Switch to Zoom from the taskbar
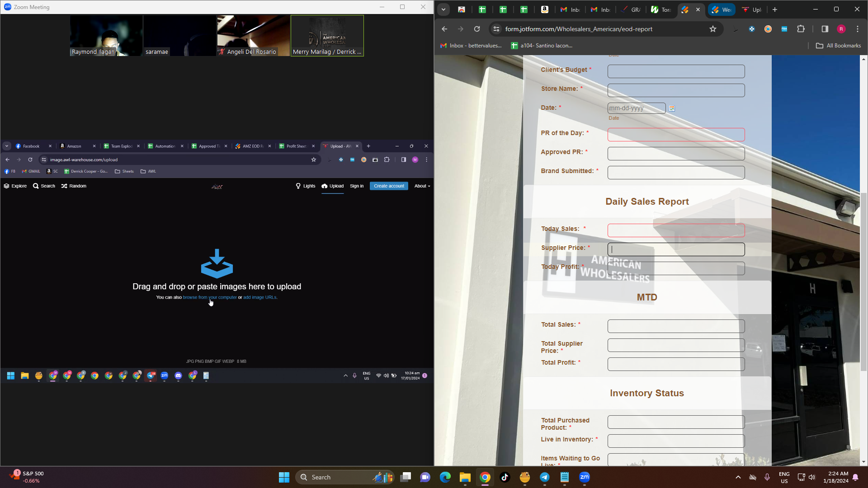This screenshot has width=868, height=488. [585, 477]
